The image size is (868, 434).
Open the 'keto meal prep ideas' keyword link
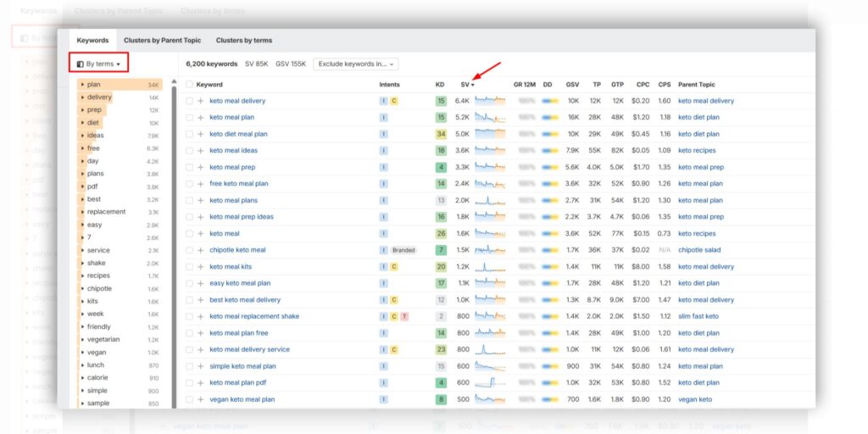(x=242, y=217)
